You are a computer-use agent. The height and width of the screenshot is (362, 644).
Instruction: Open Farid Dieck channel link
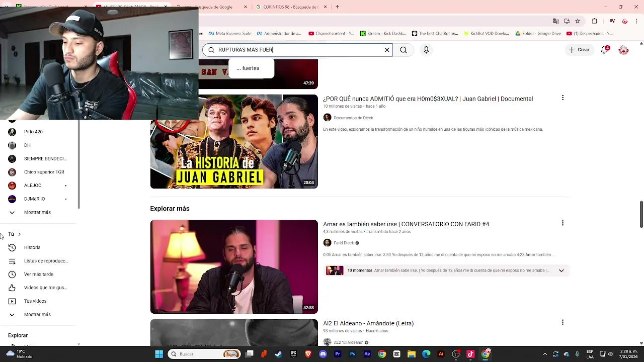344,243
